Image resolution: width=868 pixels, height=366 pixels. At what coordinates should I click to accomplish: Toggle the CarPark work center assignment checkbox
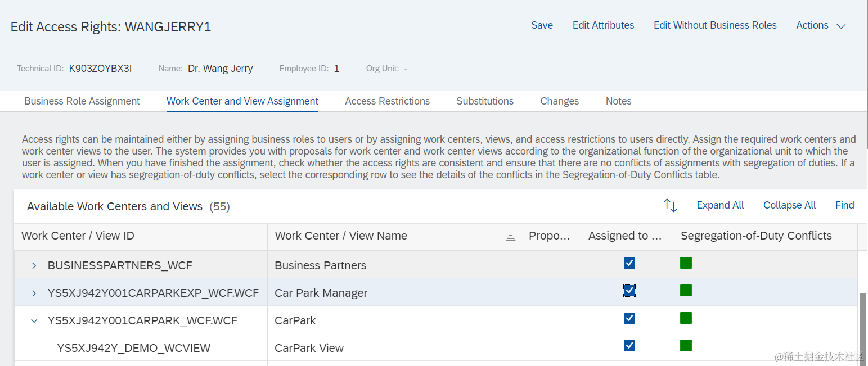coord(629,318)
